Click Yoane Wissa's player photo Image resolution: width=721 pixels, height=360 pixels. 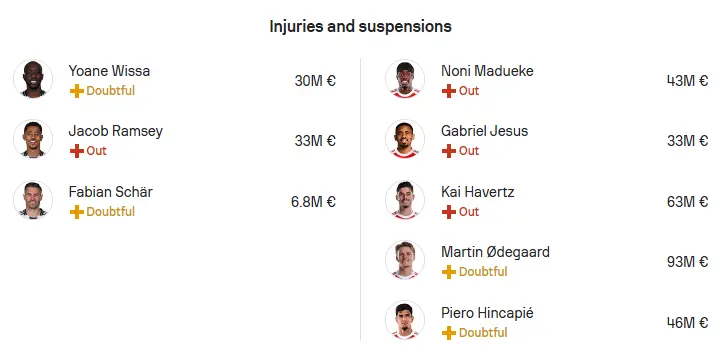click(x=33, y=79)
